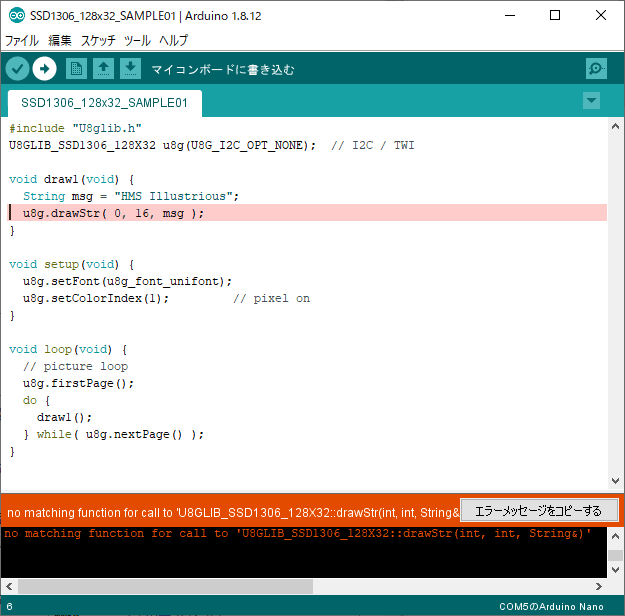
Task: Click the // picture loop comment
Action: click(x=75, y=366)
